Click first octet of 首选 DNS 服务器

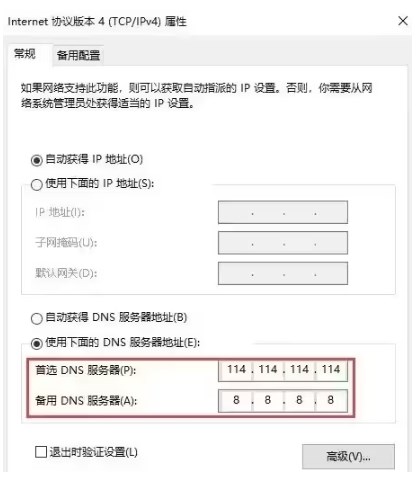tap(236, 369)
